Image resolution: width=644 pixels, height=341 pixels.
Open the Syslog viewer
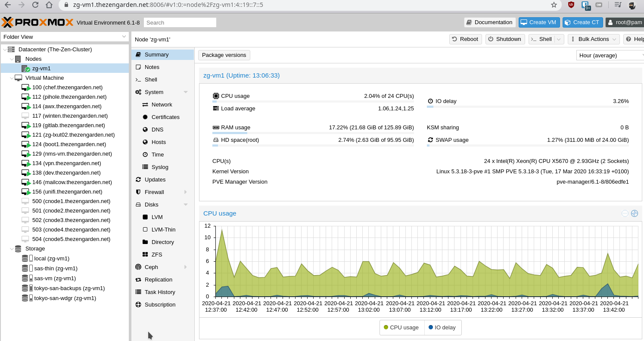click(162, 167)
